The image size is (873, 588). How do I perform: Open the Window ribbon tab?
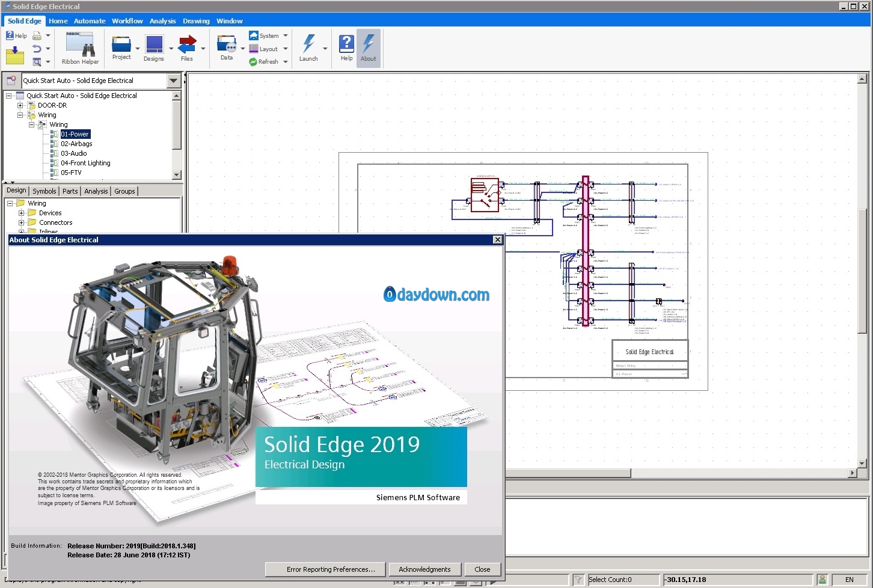coord(230,20)
